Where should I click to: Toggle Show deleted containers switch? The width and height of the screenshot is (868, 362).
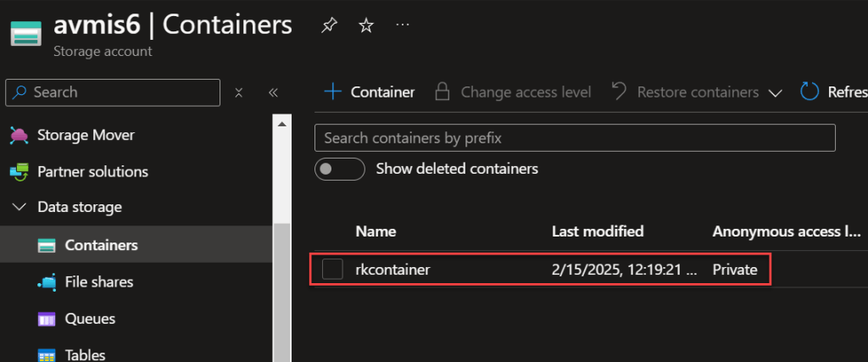click(x=339, y=169)
